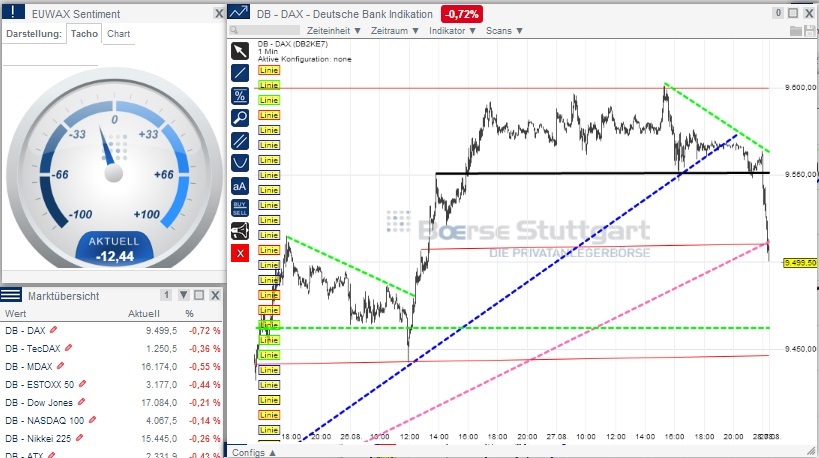
Task: Select the DB - DAX row name
Action: tap(25, 331)
